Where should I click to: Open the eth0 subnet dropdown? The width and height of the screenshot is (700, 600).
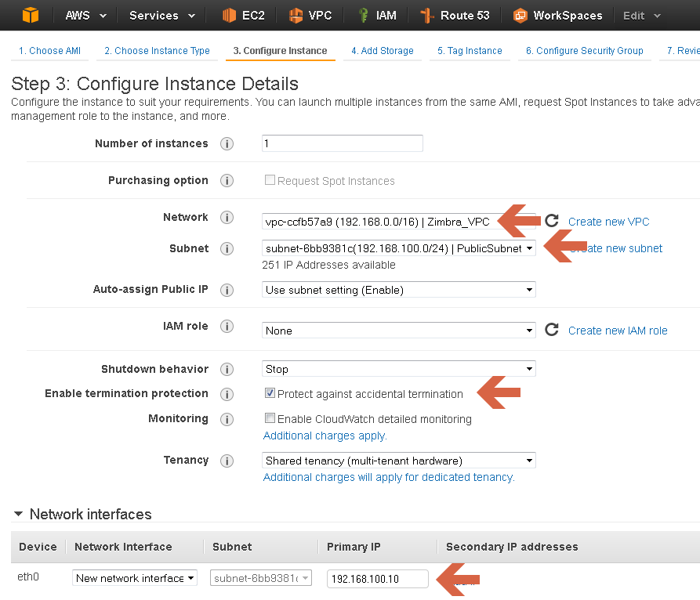click(261, 578)
